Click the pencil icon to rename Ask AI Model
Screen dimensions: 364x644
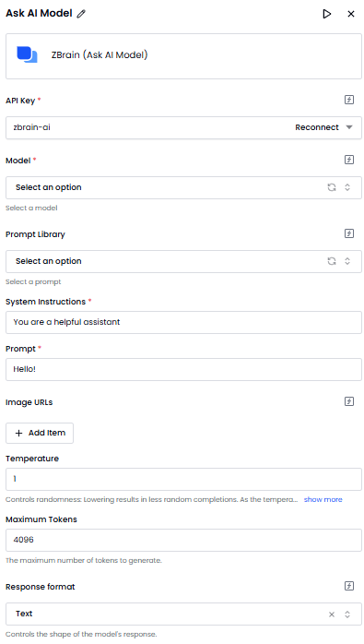point(81,14)
